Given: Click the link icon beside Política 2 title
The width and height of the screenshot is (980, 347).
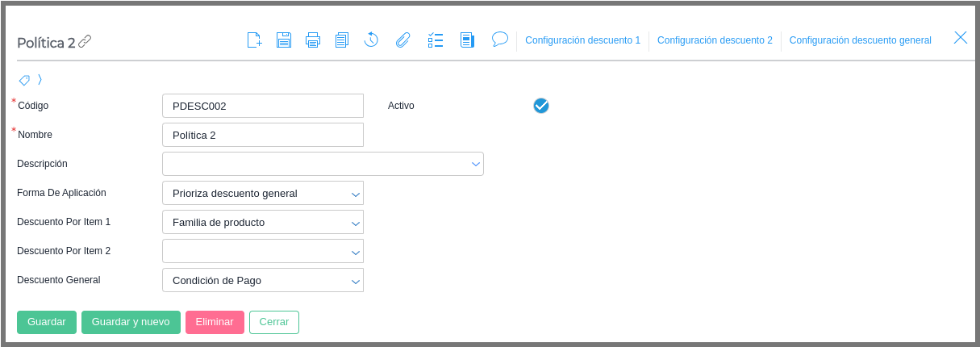Looking at the screenshot, I should point(85,41).
